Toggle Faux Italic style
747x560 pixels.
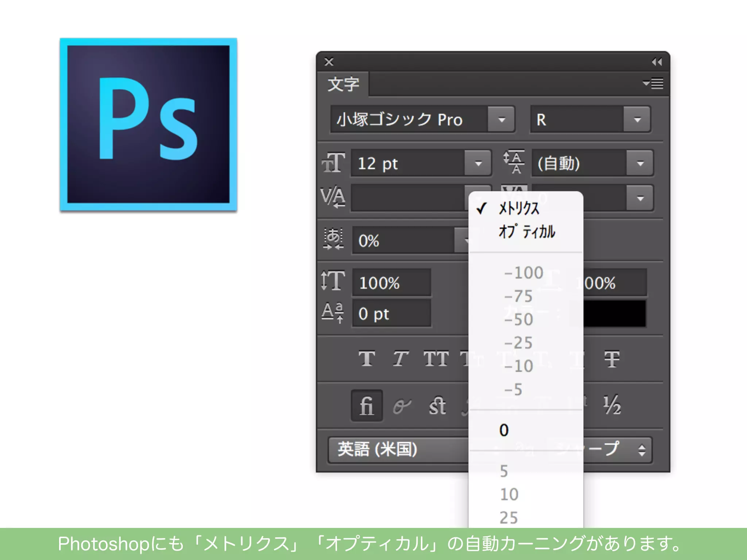click(400, 359)
